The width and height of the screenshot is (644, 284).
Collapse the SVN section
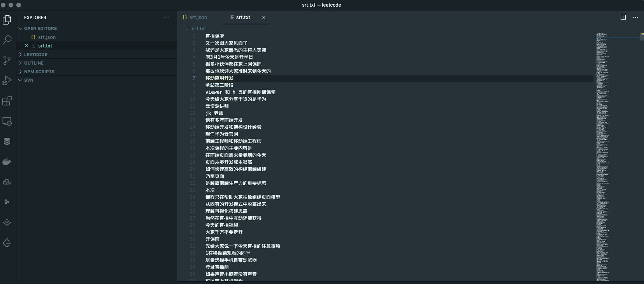(29, 80)
